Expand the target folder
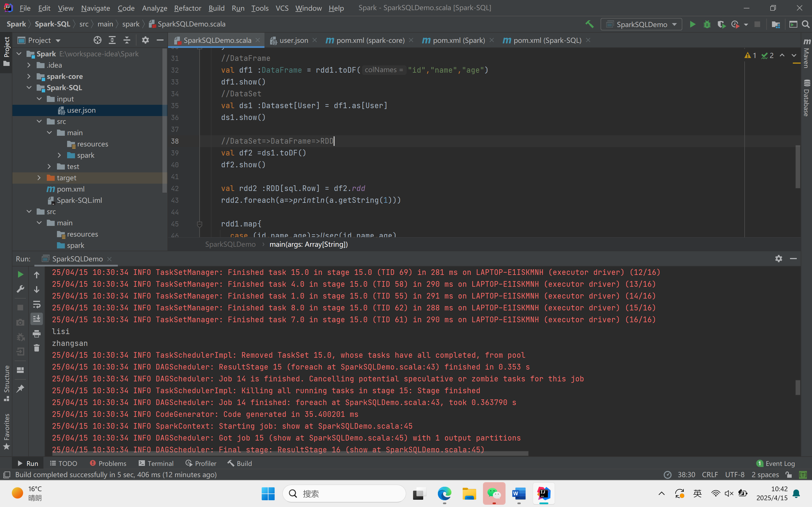Image resolution: width=812 pixels, height=507 pixels. pyautogui.click(x=39, y=178)
